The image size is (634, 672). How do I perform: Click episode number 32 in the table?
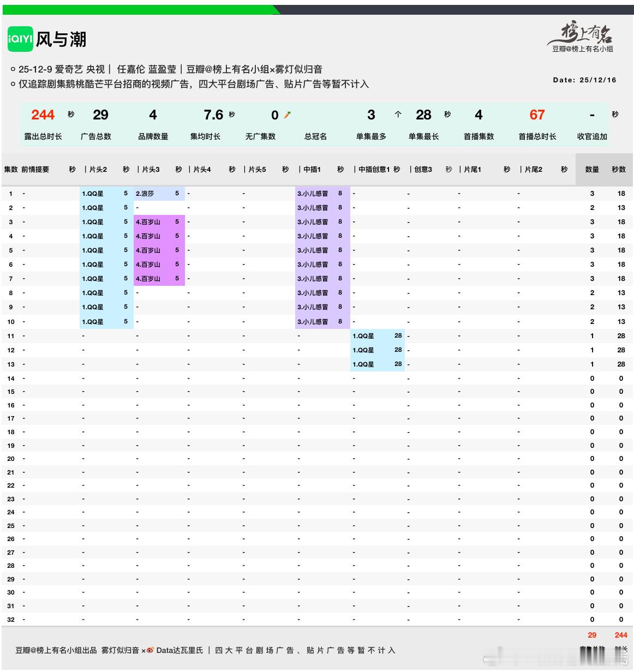pyautogui.click(x=11, y=620)
